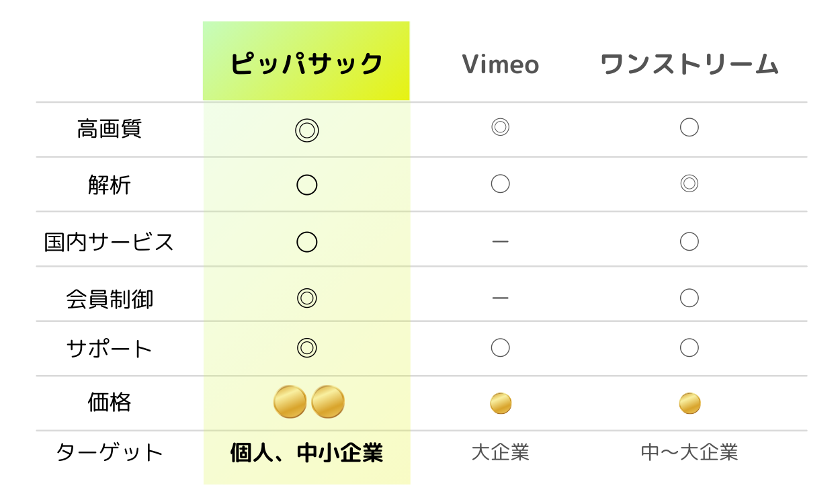Click the 中〜大企業 target text
Image resolution: width=840 pixels, height=504 pixels.
(x=689, y=452)
